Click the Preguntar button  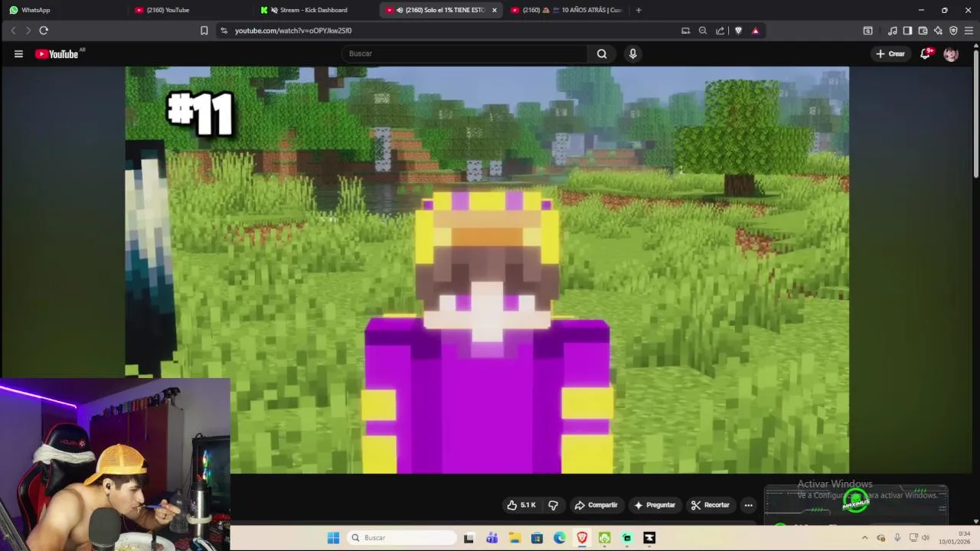[x=654, y=505]
